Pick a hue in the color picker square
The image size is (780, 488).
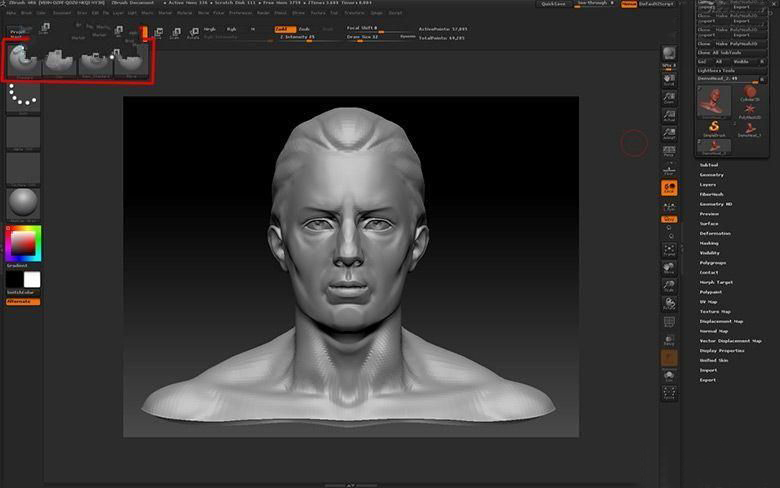point(23,243)
